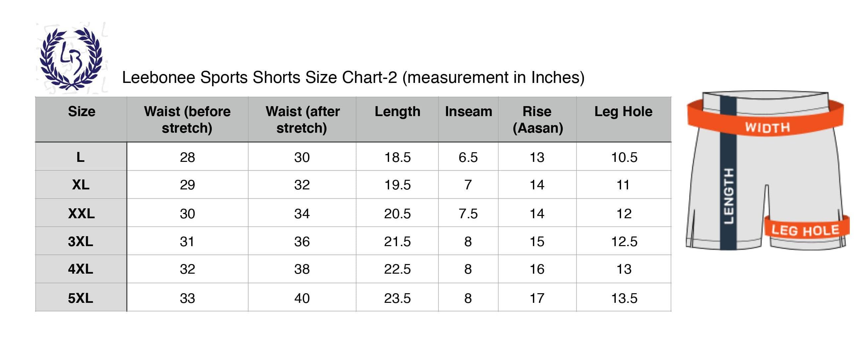The height and width of the screenshot is (337, 868).
Task: Click the 10.5 leg hole value for L
Action: click(624, 157)
